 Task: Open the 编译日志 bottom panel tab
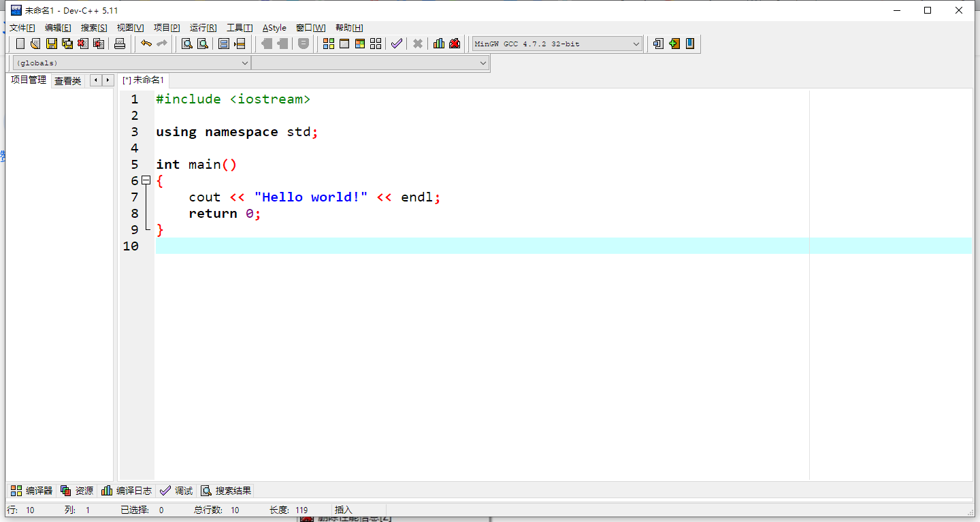(127, 491)
